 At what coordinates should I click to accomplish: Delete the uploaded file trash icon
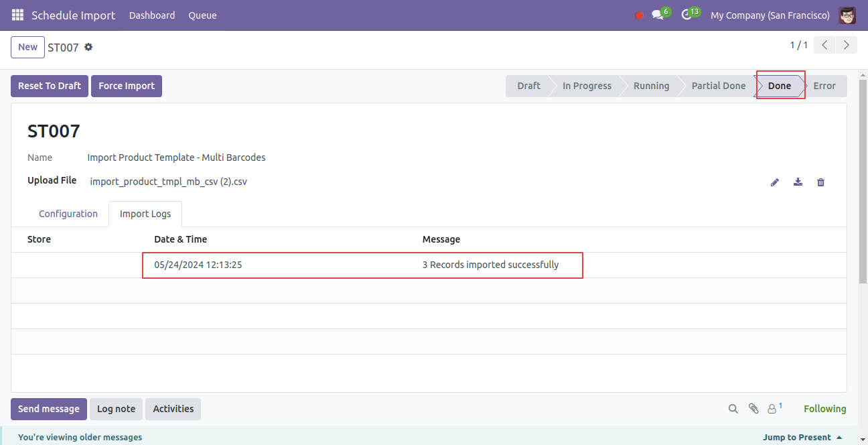[x=820, y=182]
